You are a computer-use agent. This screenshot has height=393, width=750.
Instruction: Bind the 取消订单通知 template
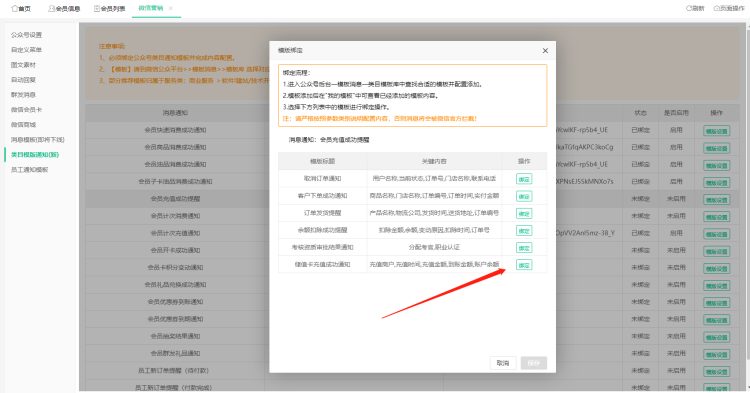(524, 179)
